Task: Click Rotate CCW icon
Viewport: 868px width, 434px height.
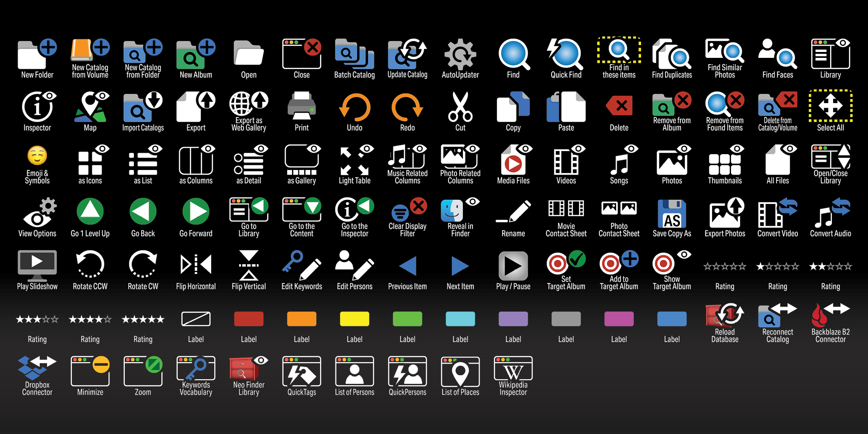Action: 90,264
